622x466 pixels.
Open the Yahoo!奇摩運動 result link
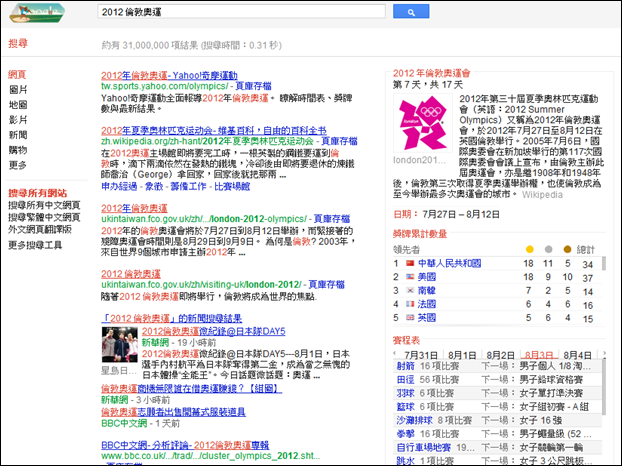point(169,75)
